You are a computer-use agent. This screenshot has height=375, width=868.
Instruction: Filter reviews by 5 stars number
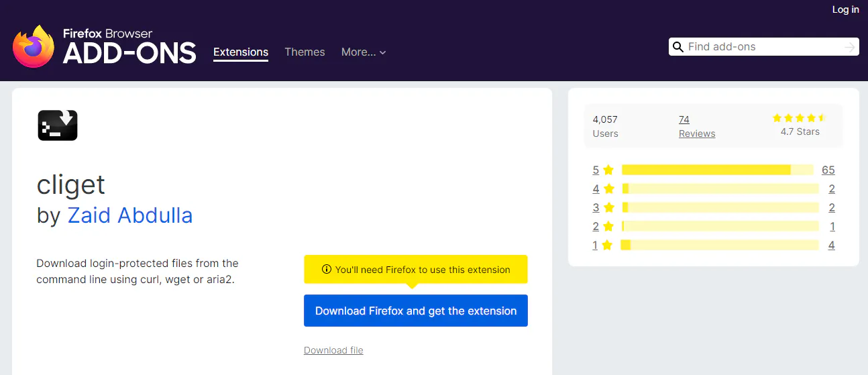596,170
